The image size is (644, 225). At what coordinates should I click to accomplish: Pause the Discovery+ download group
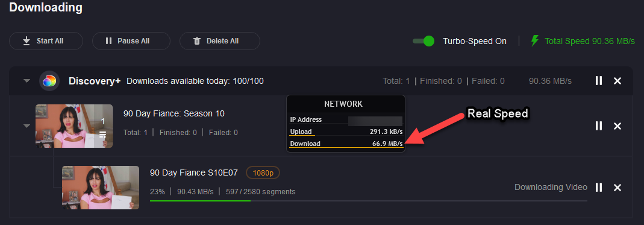598,81
